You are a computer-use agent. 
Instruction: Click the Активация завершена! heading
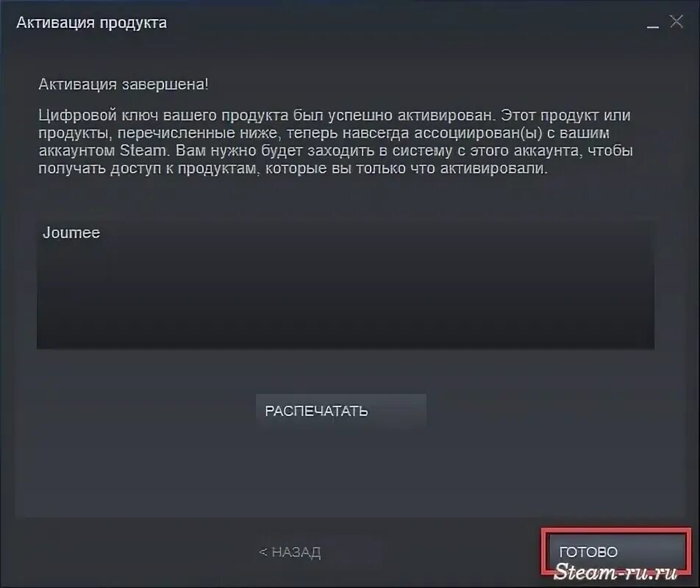click(x=124, y=84)
